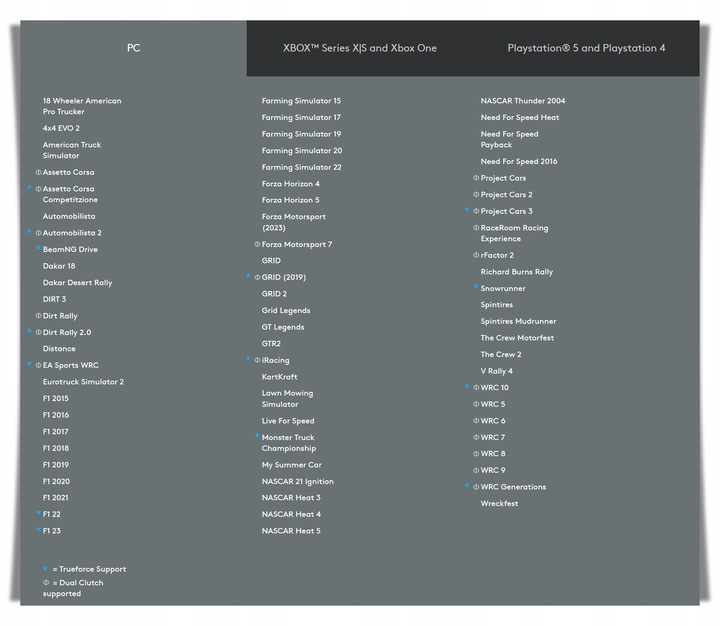The height and width of the screenshot is (626, 720).
Task: Click the dual clutch icon next to iRacing
Action: pos(257,361)
